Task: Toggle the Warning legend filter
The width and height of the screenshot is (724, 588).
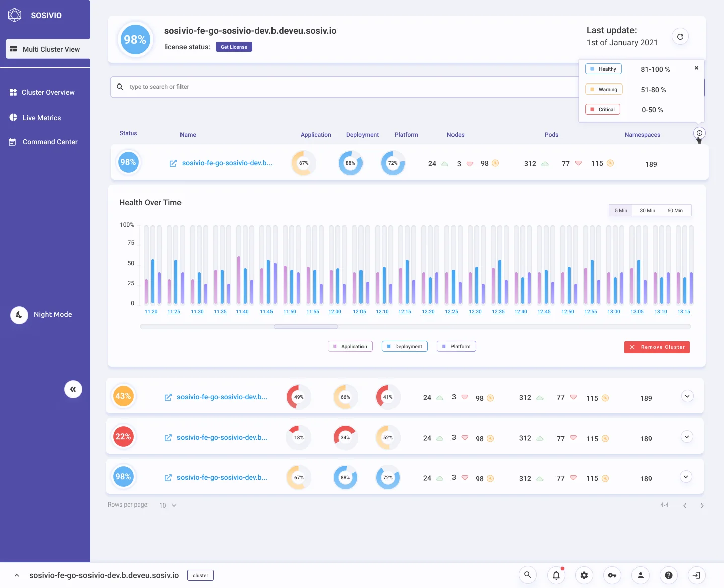Action: click(x=604, y=90)
